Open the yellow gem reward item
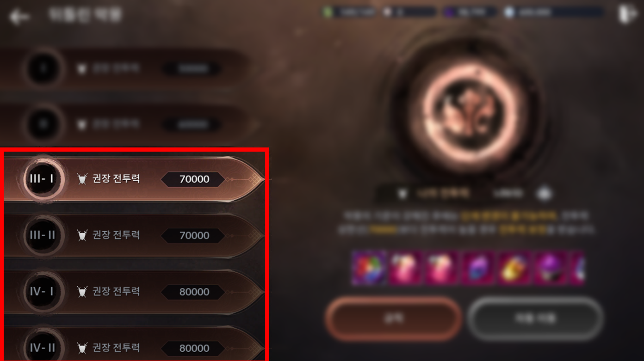Viewport: 644px width, 361px height. pos(516,268)
